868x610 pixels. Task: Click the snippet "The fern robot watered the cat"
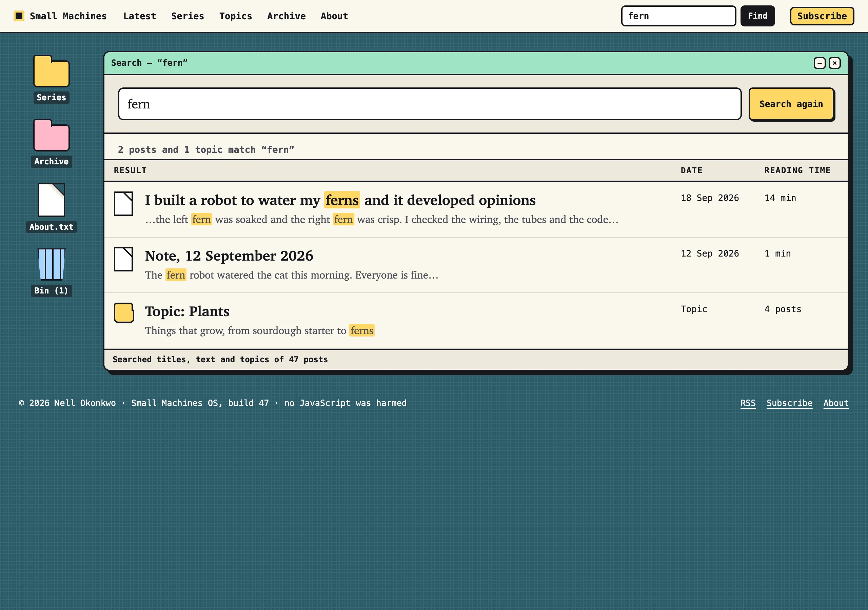[x=292, y=275]
